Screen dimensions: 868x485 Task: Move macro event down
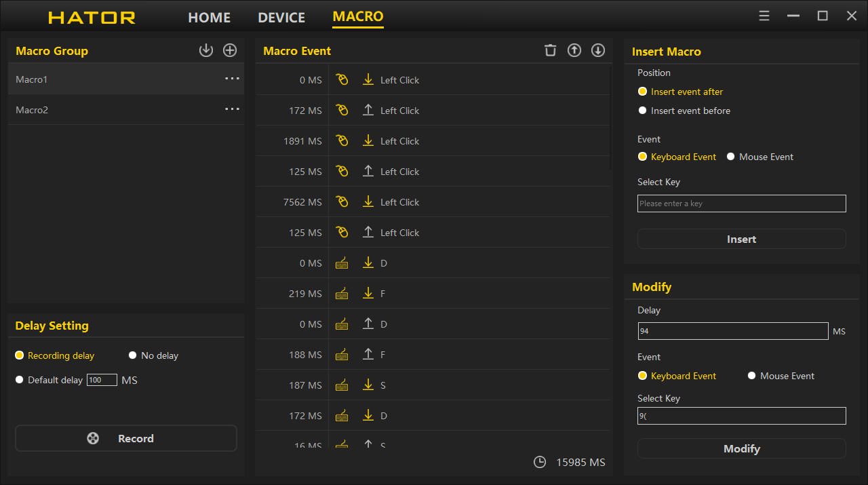pyautogui.click(x=597, y=50)
